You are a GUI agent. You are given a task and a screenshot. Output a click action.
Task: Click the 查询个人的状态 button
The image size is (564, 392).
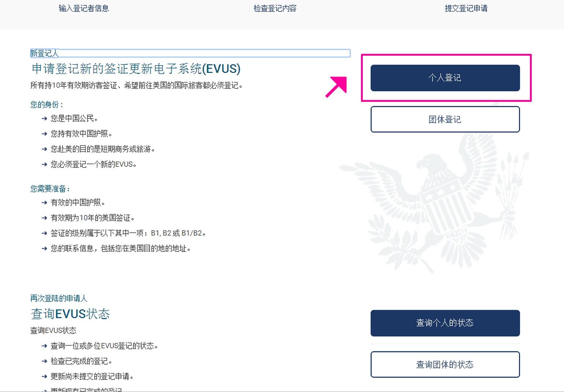click(445, 323)
